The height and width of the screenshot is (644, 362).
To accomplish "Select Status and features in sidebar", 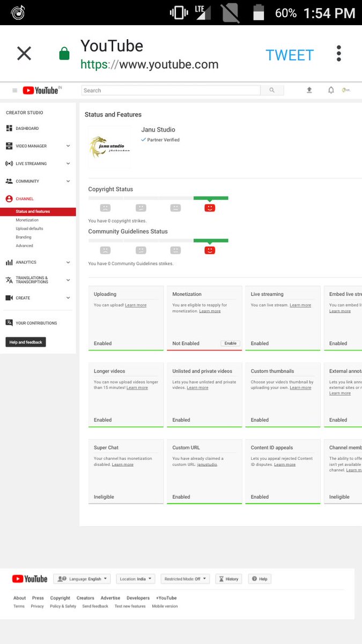I will pyautogui.click(x=38, y=211).
